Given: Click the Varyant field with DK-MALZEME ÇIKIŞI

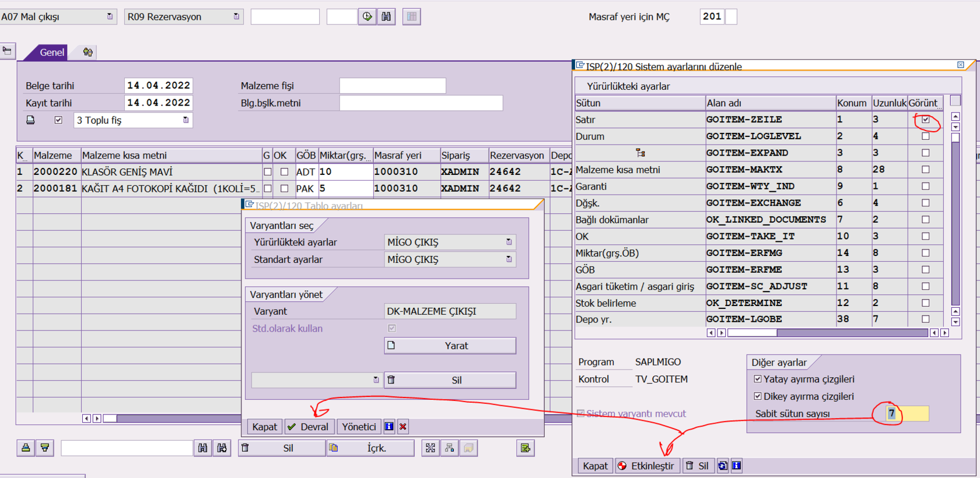Looking at the screenshot, I should (x=450, y=311).
